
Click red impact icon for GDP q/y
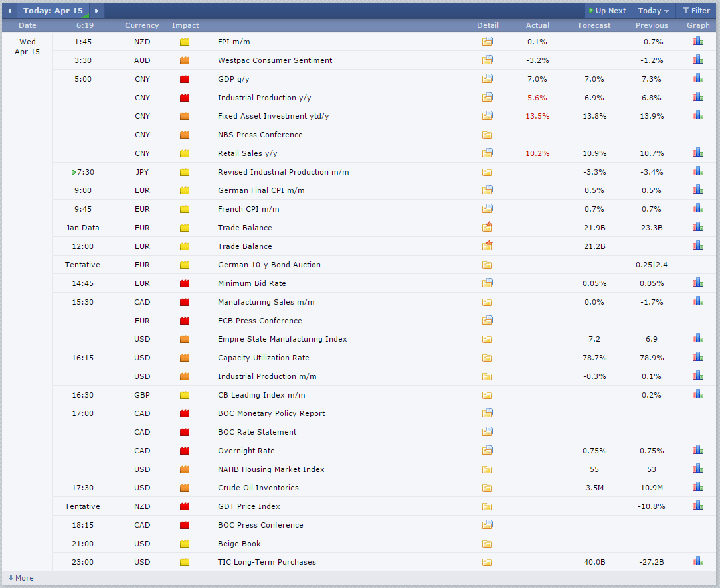click(x=185, y=79)
